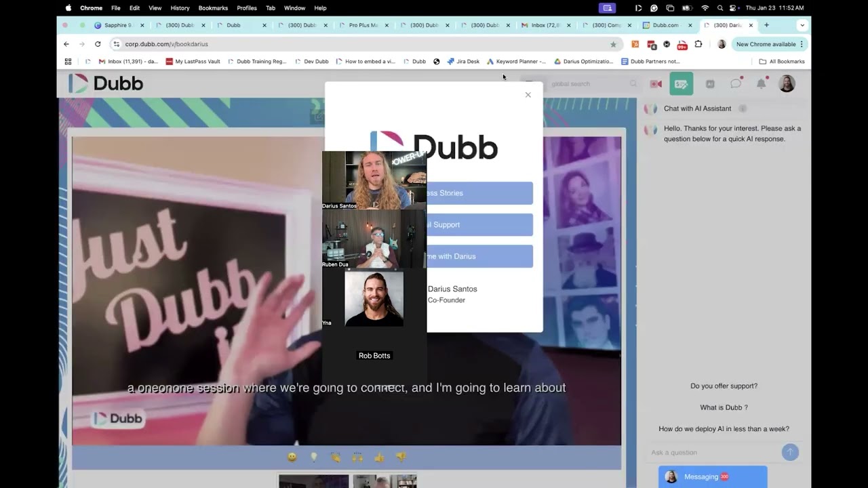Open the Bookmarks menu in macOS menu bar

tap(213, 8)
